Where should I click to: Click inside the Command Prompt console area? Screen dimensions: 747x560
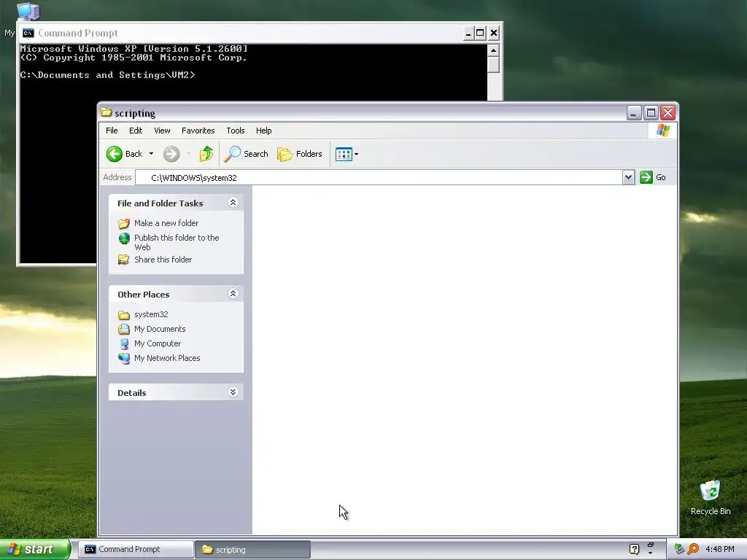click(252, 72)
